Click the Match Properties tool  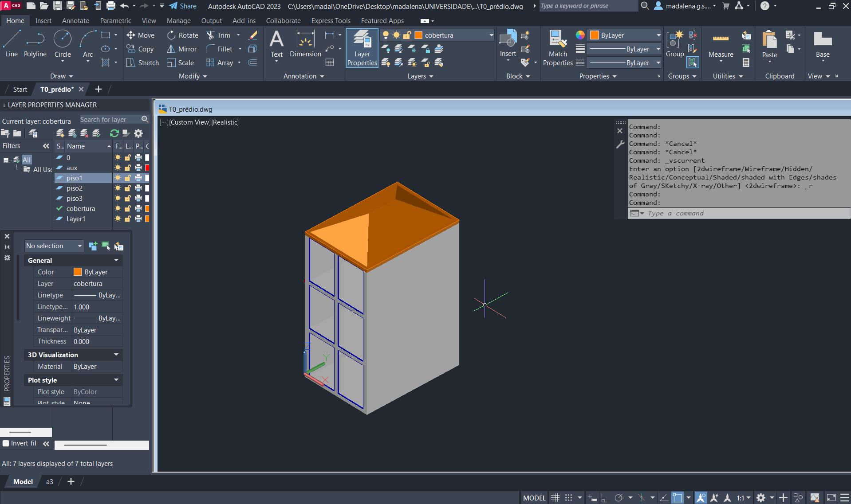[558, 48]
